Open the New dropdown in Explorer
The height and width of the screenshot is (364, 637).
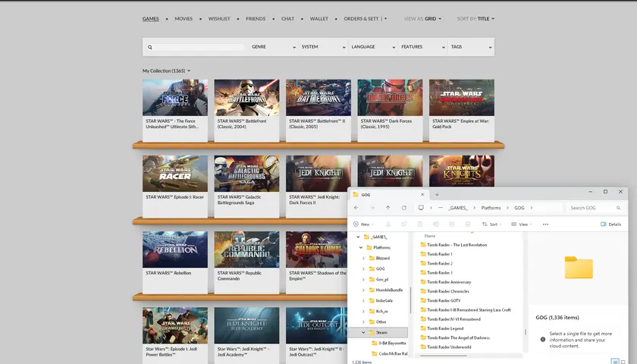[363, 224]
